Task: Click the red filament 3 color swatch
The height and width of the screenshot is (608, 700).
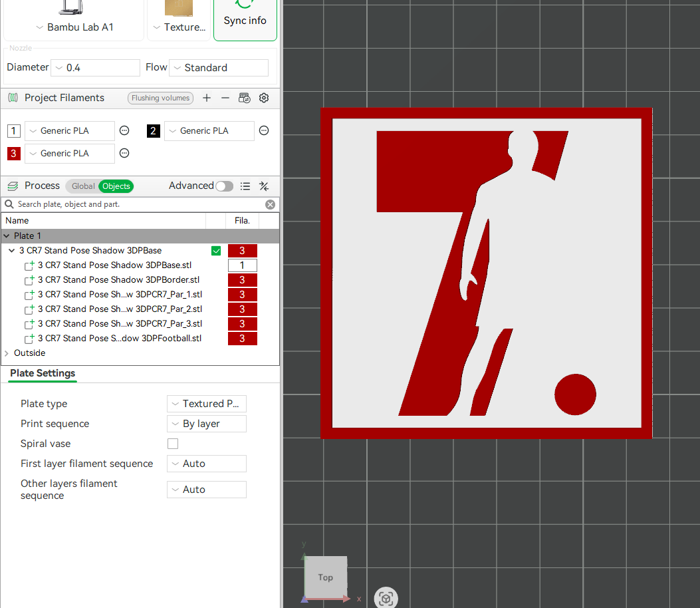Action: pyautogui.click(x=14, y=154)
